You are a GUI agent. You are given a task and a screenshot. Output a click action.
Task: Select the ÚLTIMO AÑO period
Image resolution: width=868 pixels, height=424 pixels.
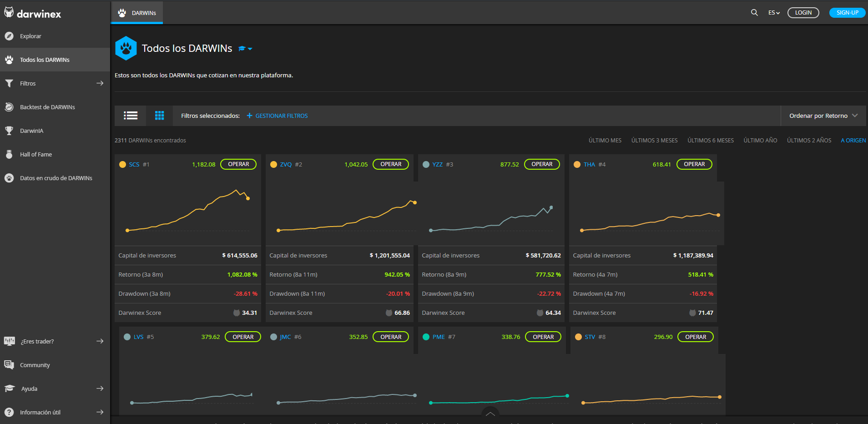coord(760,140)
